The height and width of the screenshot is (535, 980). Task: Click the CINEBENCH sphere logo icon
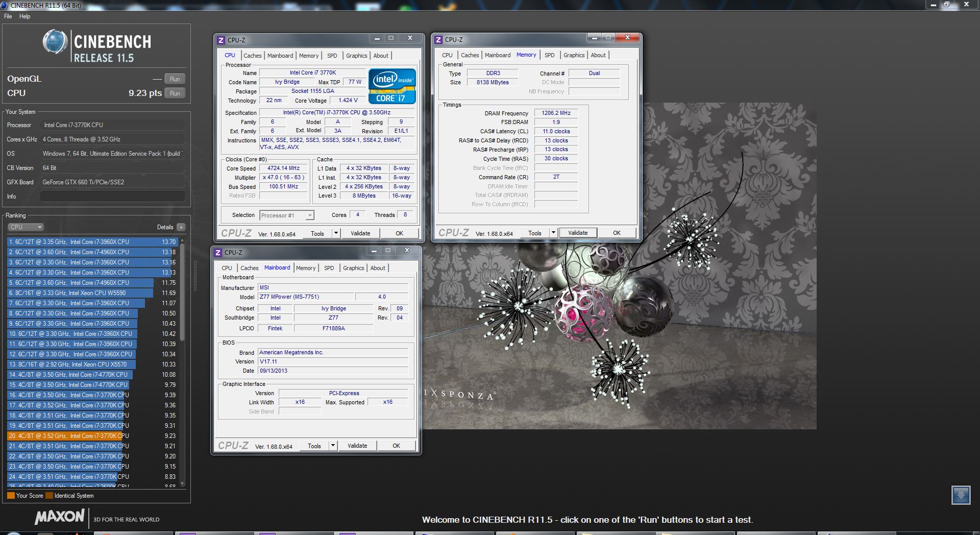point(55,42)
